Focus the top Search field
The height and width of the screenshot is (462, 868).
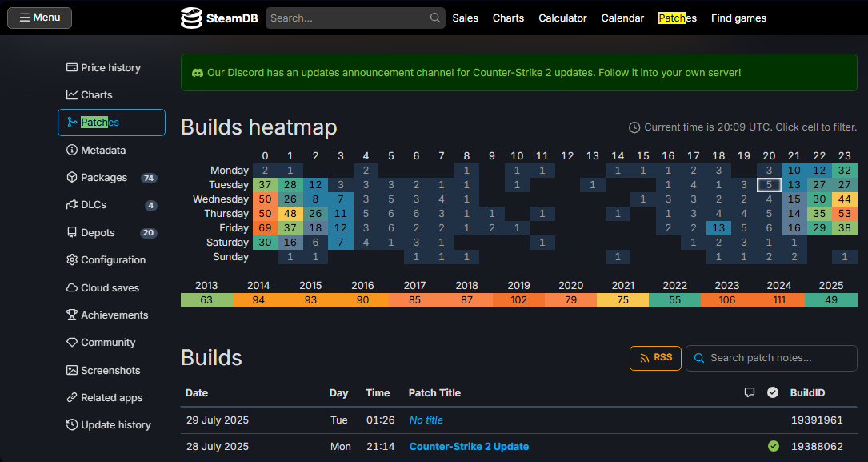tap(355, 18)
